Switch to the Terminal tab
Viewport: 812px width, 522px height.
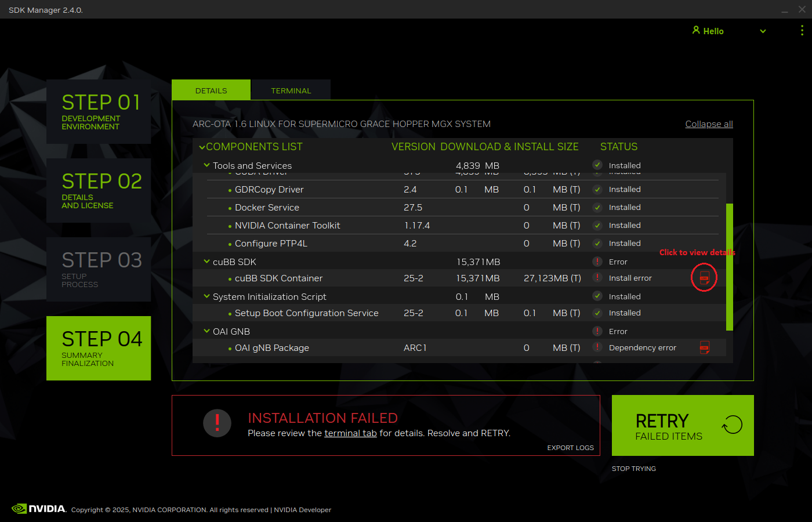(291, 90)
